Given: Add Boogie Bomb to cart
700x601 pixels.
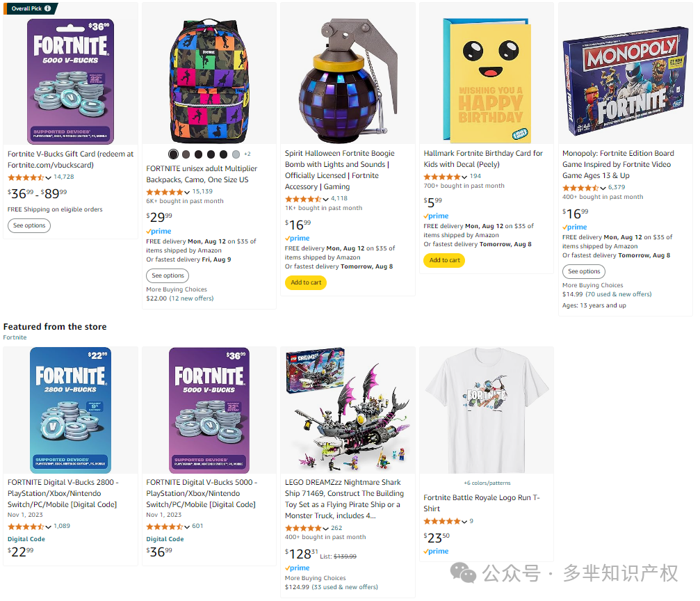Looking at the screenshot, I should coord(306,282).
